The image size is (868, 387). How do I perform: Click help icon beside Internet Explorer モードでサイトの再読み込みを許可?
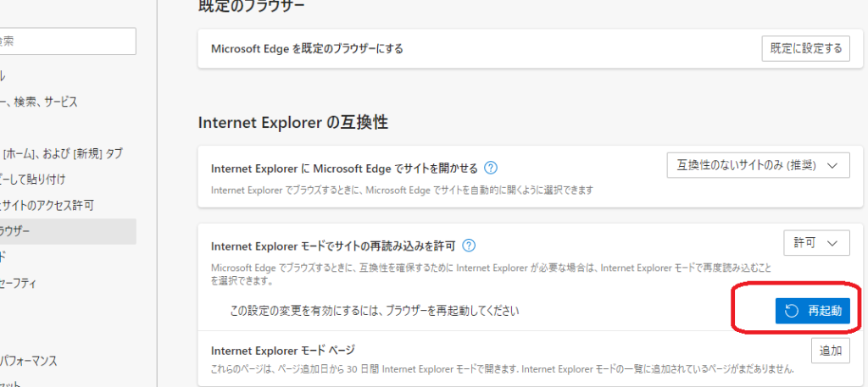(469, 246)
